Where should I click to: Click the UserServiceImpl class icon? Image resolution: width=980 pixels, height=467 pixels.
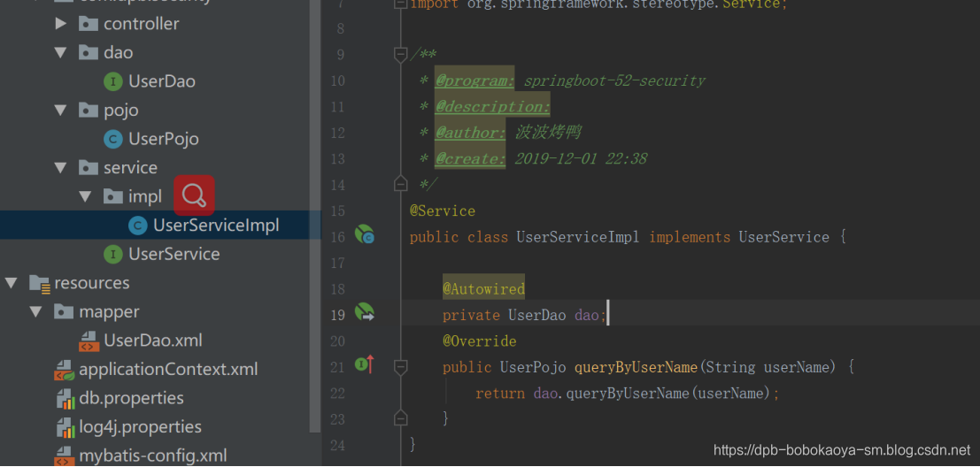pyautogui.click(x=137, y=226)
